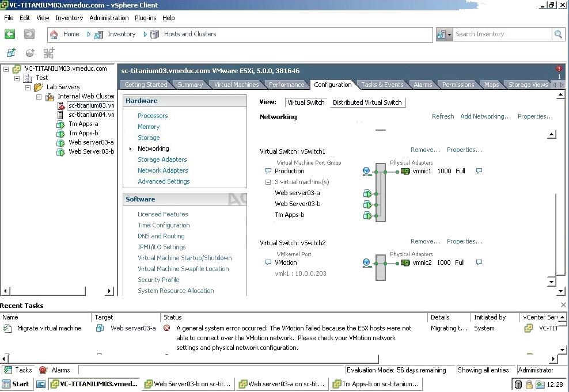Select Web Server03-b in inventory tree
This screenshot has height=392, width=569.
tap(91, 151)
